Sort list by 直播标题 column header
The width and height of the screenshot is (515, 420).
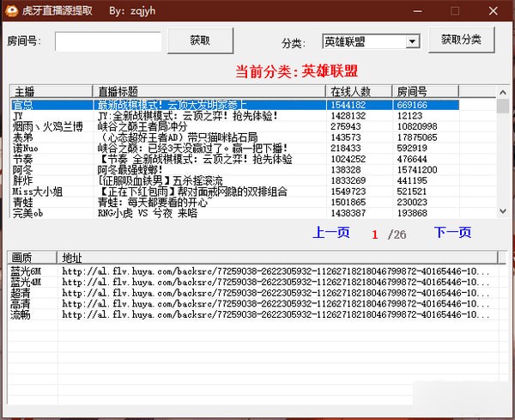(209, 91)
